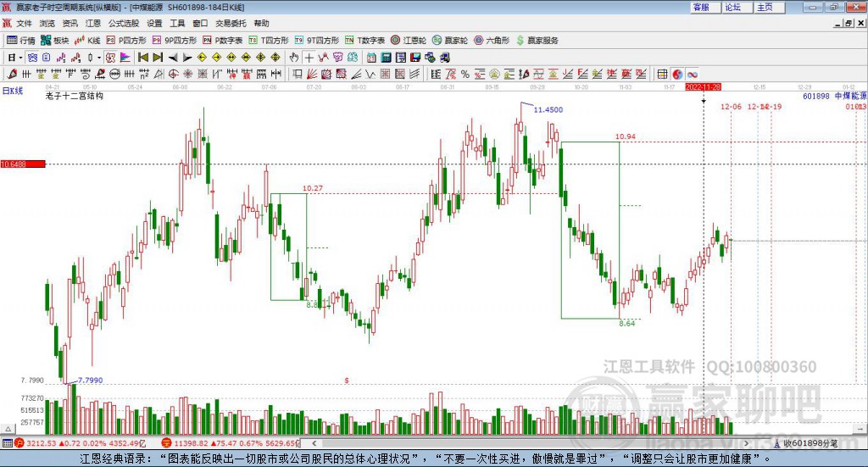Viewport: 868px width, 467px height.
Task: Open the 9T四方形 tool
Action: 317,41
